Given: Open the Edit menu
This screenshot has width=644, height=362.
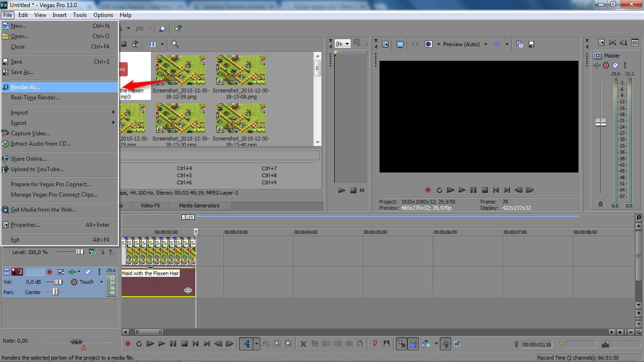Looking at the screenshot, I should pos(23,15).
